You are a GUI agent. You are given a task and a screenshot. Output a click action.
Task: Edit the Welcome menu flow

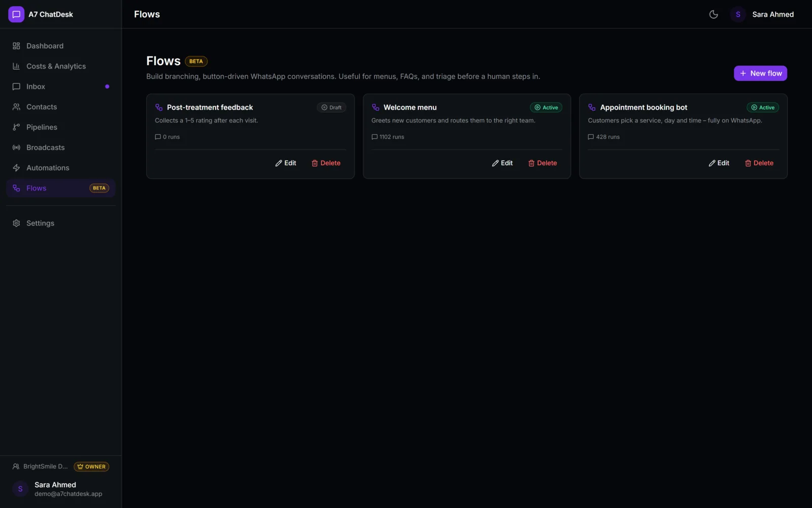pyautogui.click(x=502, y=163)
